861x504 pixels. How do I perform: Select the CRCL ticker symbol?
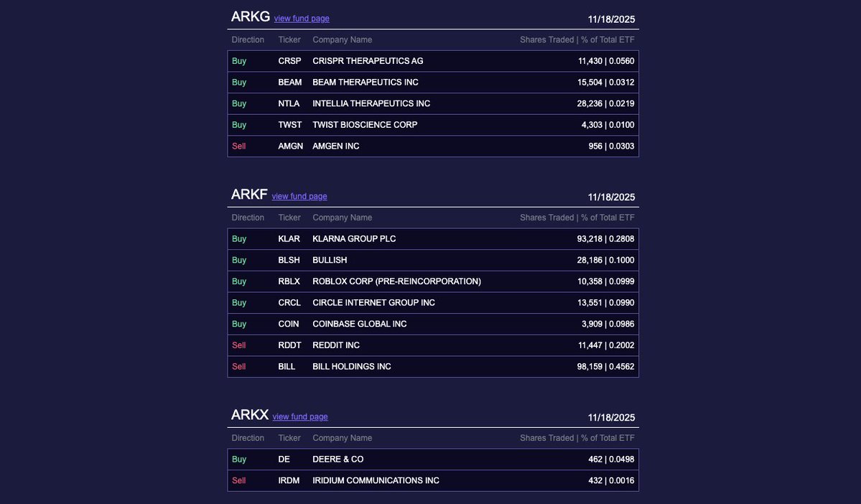coord(289,303)
